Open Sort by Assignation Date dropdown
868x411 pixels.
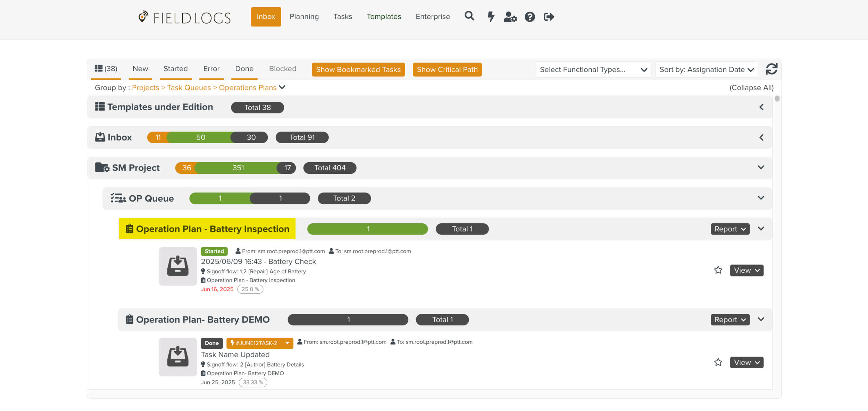[x=706, y=70]
